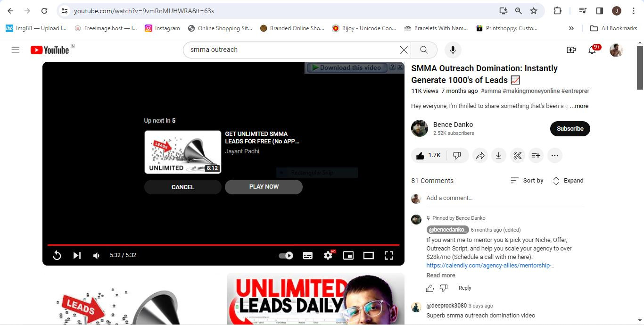Open the notifications bell
Viewport: 644px width, 325px height.
[593, 50]
